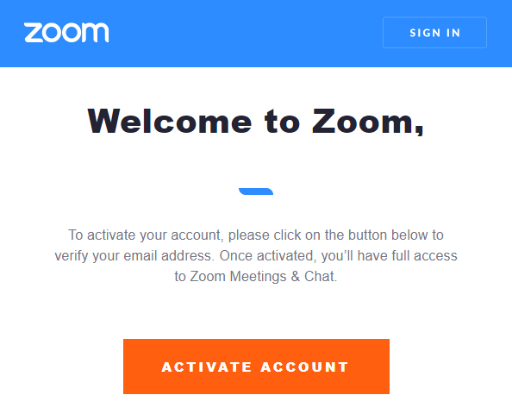Click the orange ACTIVATE ACCOUNT button
512x420 pixels.
tap(256, 367)
